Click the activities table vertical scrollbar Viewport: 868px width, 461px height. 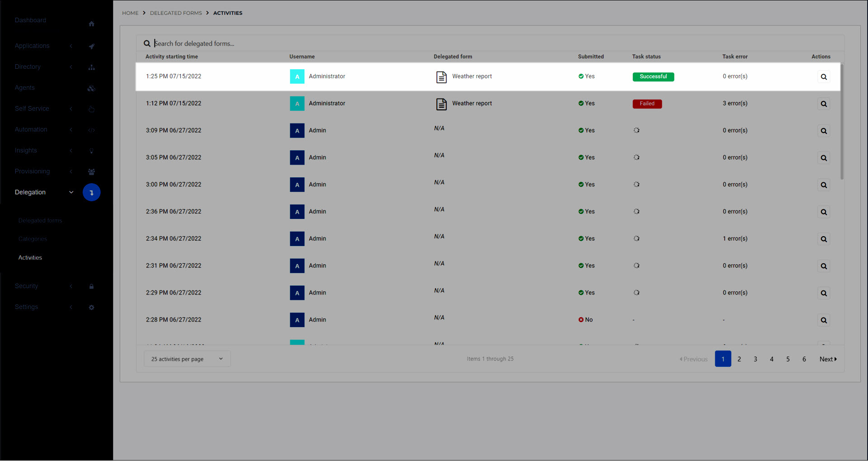click(842, 122)
